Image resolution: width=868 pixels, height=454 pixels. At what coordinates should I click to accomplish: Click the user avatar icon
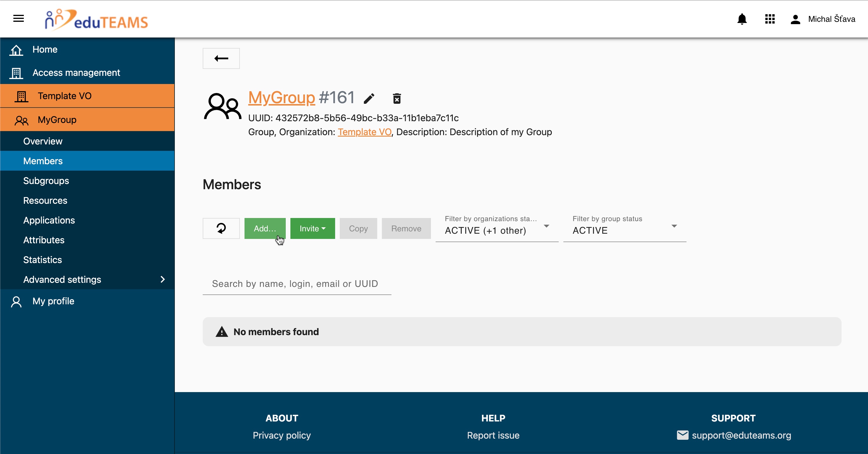tap(796, 19)
